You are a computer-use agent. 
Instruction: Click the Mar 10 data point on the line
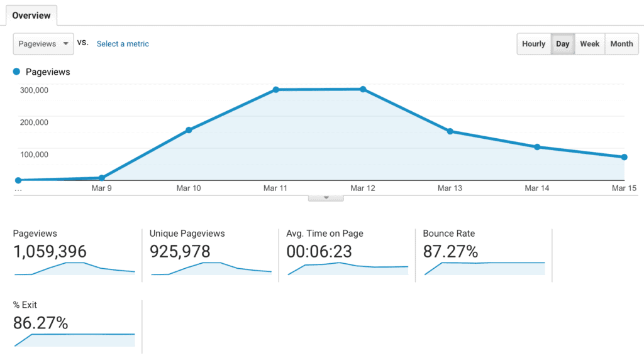click(189, 130)
